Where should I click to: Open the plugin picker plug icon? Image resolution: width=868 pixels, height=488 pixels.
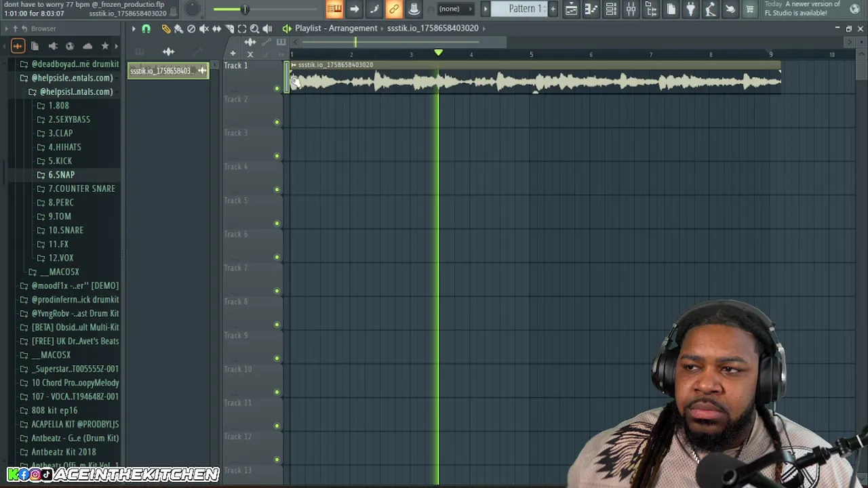(x=690, y=9)
